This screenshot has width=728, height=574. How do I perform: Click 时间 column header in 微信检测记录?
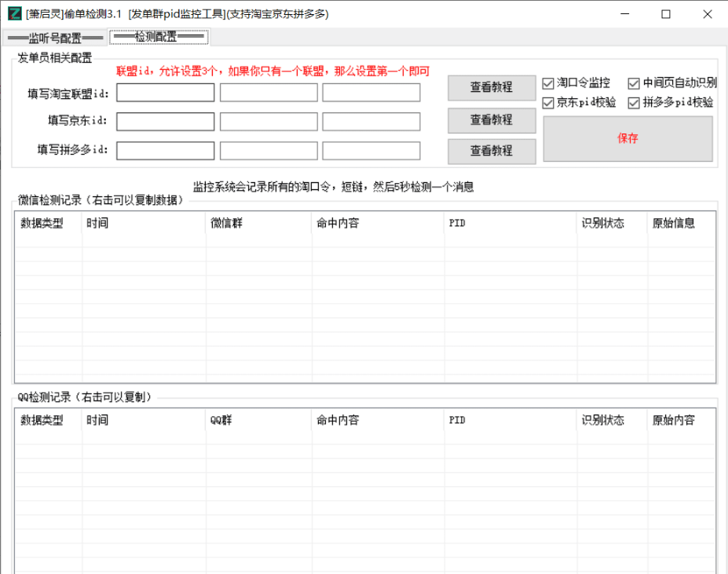coord(144,223)
